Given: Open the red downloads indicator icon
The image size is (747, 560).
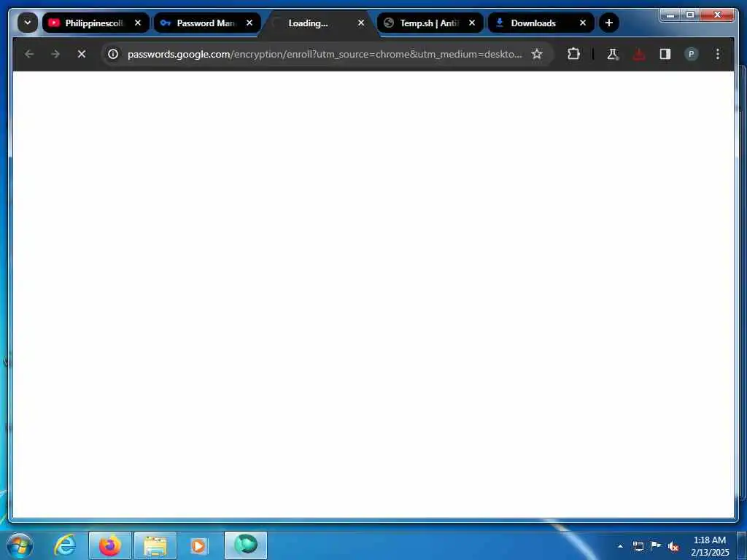Looking at the screenshot, I should coord(639,54).
